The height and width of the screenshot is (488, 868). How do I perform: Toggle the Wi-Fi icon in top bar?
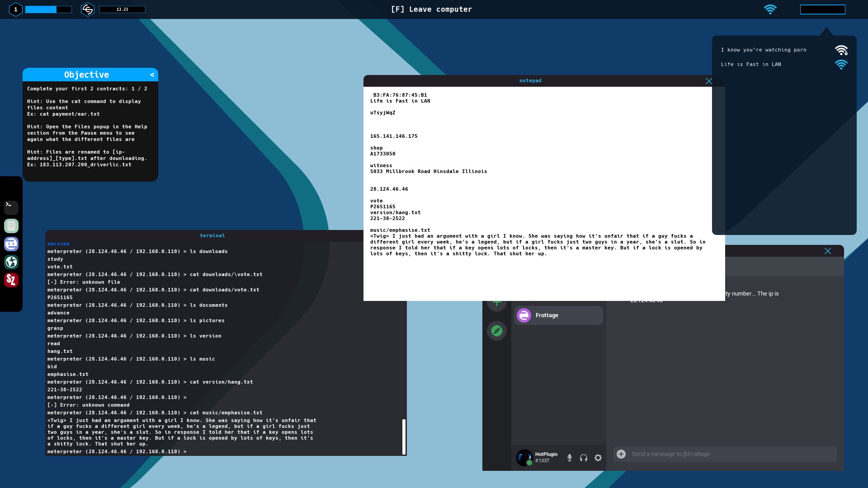(770, 9)
